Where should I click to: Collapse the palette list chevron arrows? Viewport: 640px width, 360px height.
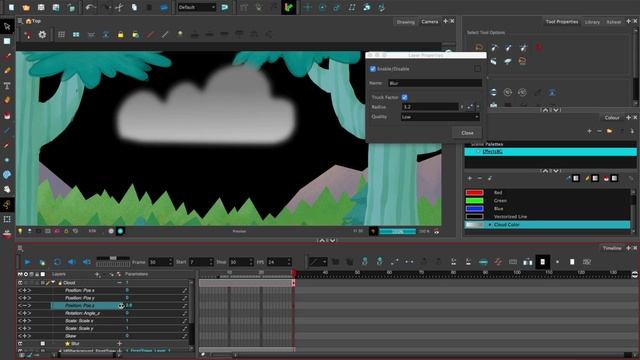551,171
